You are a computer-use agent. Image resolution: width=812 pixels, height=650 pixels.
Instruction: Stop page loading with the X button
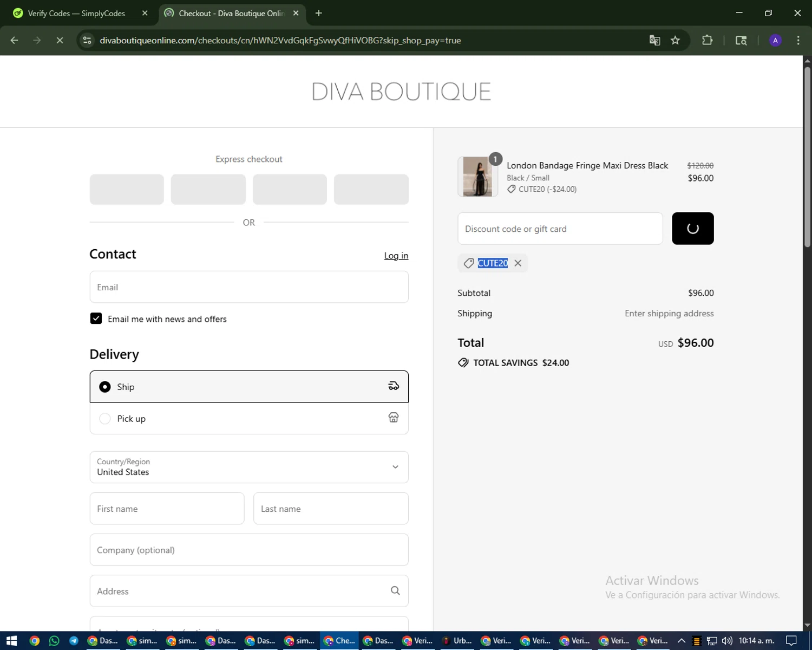coord(60,41)
